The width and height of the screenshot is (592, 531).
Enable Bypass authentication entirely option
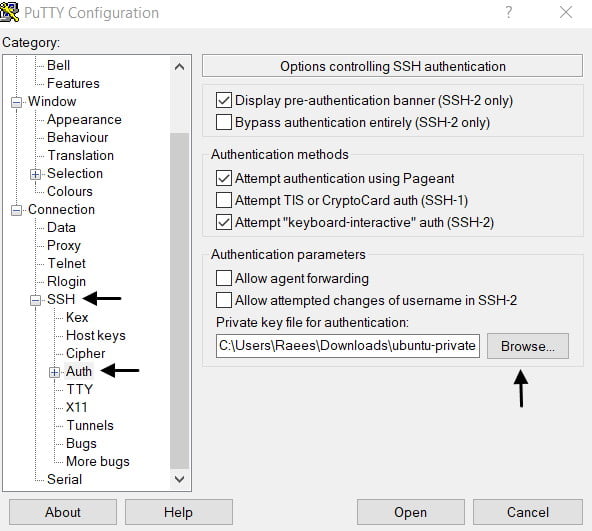pyautogui.click(x=224, y=122)
